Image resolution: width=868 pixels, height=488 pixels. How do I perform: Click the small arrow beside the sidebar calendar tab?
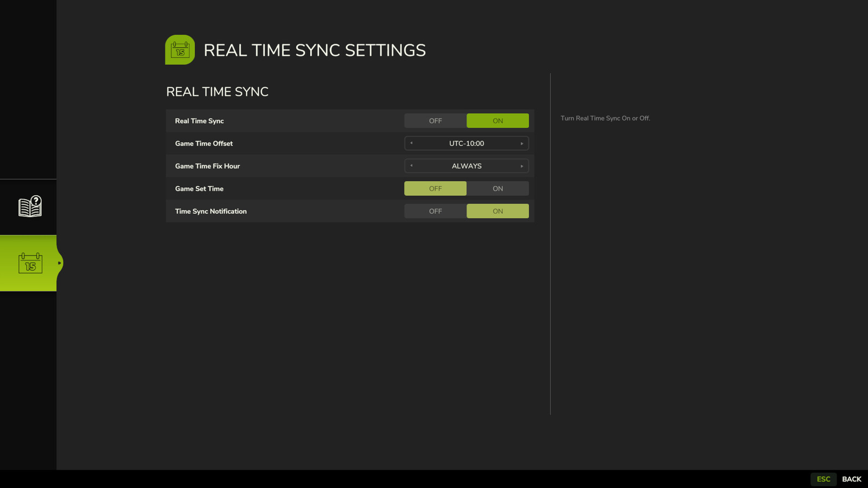tap(60, 263)
